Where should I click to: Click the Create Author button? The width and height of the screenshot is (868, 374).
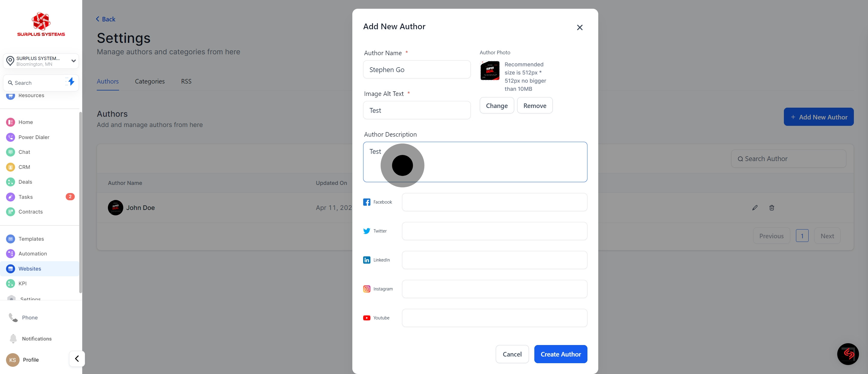point(560,354)
